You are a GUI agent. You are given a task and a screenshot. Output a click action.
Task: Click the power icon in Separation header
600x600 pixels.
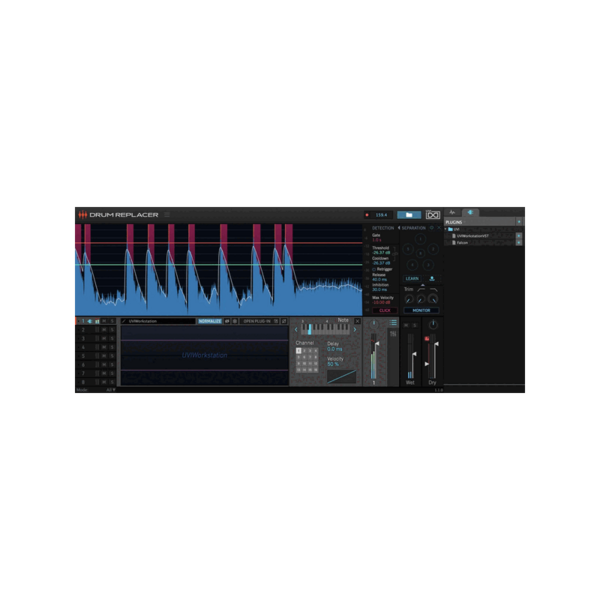tap(432, 228)
